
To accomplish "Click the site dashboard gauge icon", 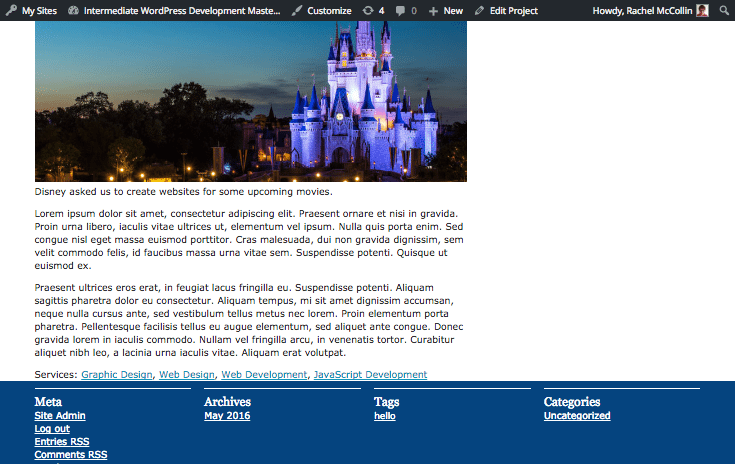I will [74, 10].
